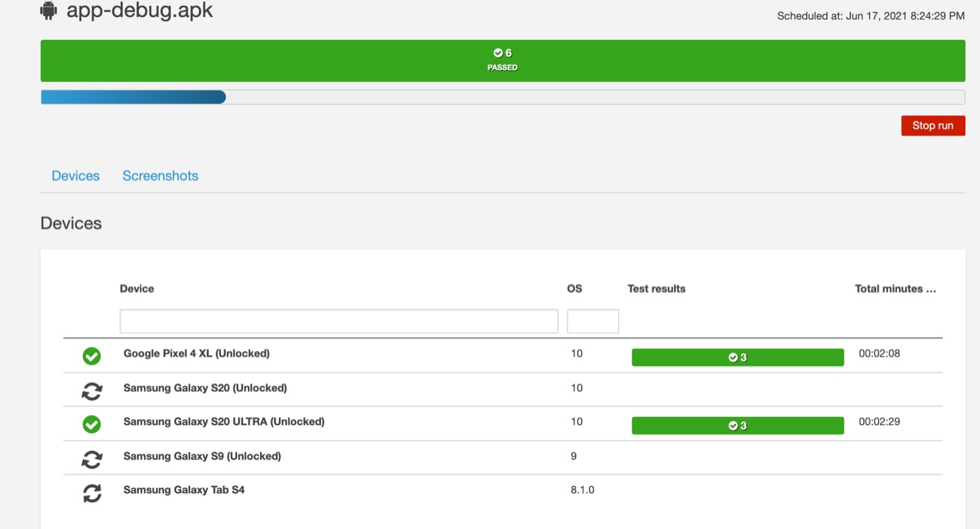Viewport: 980px width, 529px height.
Task: Click the Devices section heading
Action: [x=71, y=223]
